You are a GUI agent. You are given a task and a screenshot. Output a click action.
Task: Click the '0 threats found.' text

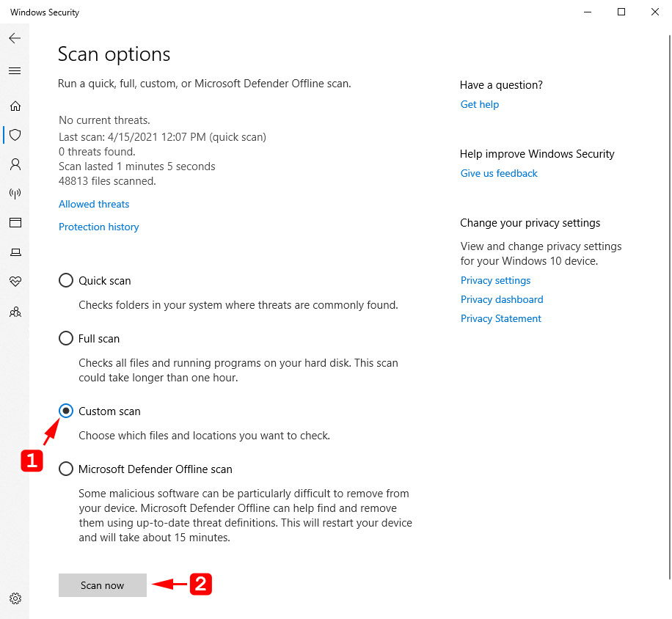point(97,152)
